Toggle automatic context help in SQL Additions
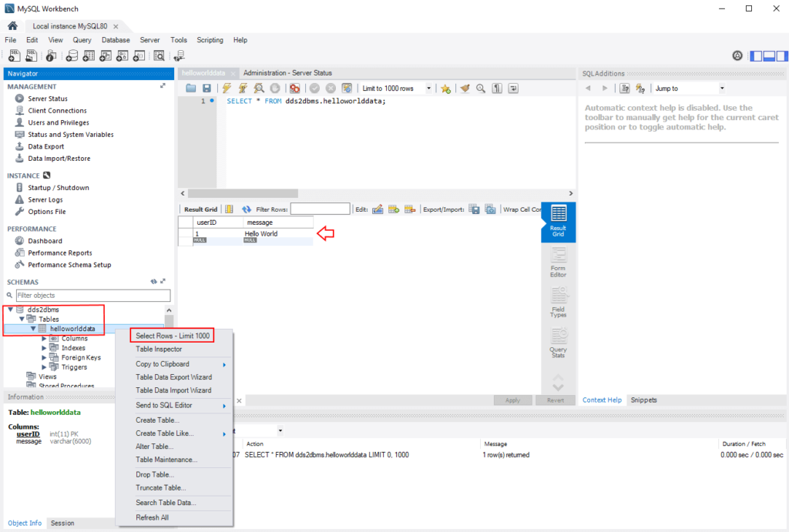 (640, 89)
